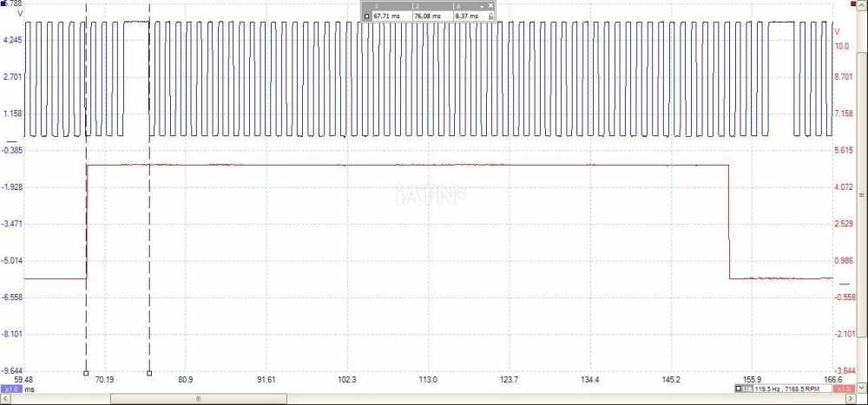Toggle the lock icon in ruler legend
The height and width of the screenshot is (405, 868).
click(491, 16)
